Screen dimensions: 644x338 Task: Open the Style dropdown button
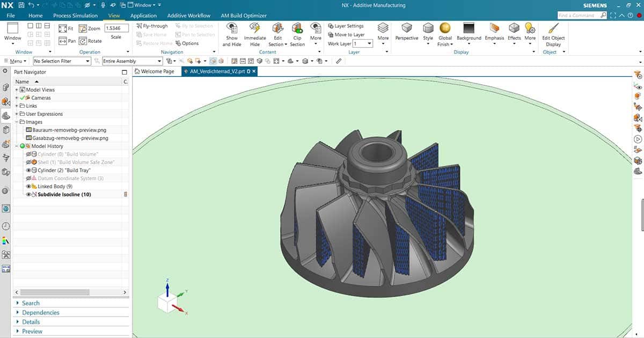(428, 34)
